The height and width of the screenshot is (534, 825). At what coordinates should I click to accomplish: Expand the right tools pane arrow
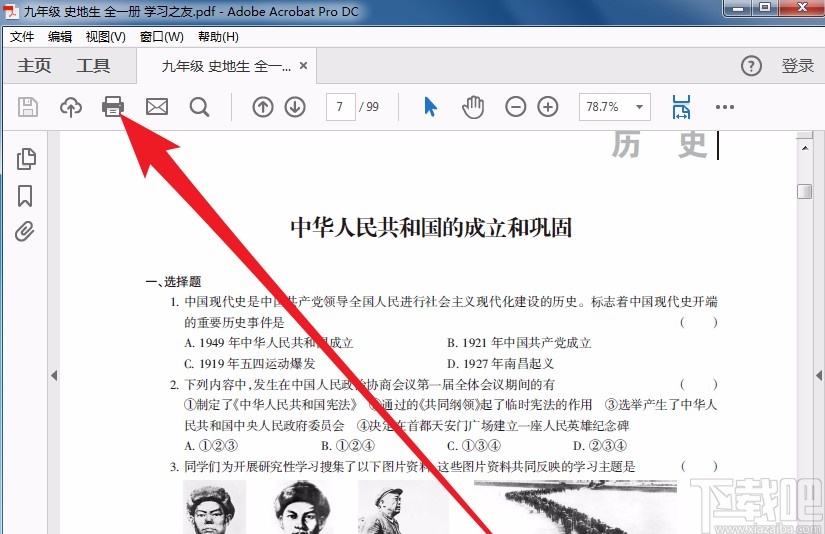point(819,375)
